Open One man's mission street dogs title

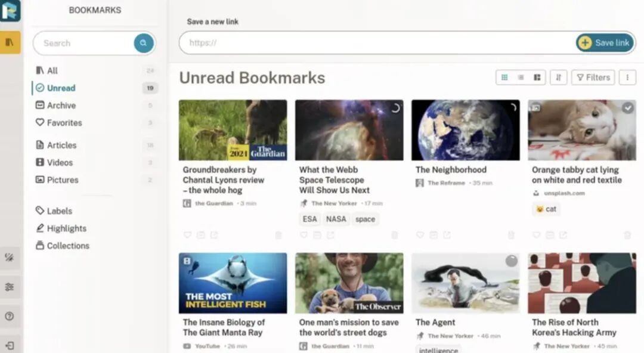coord(349,327)
